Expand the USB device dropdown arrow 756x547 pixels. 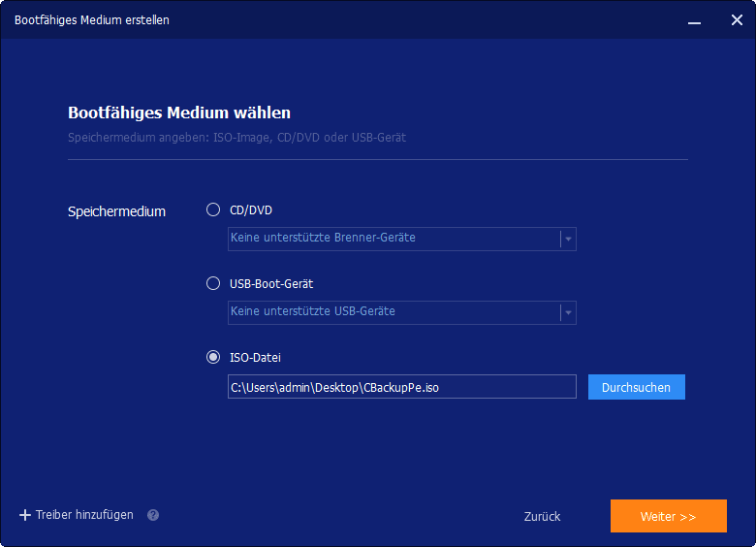pyautogui.click(x=568, y=312)
